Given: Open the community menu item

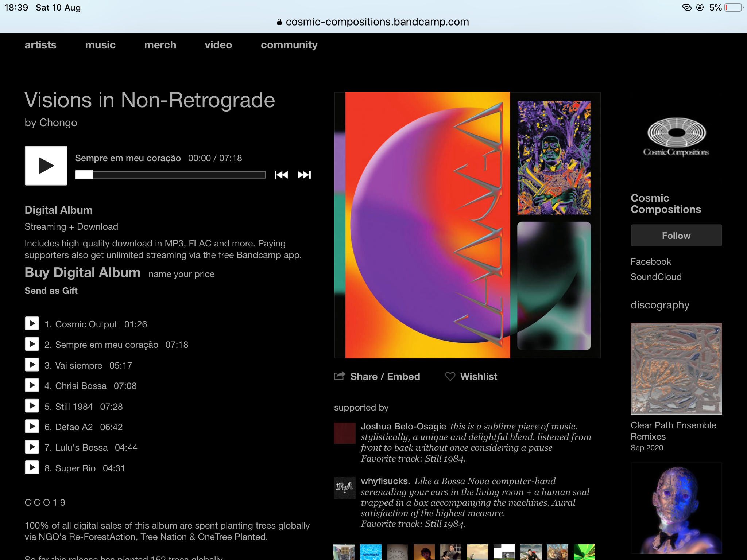Looking at the screenshot, I should point(289,45).
